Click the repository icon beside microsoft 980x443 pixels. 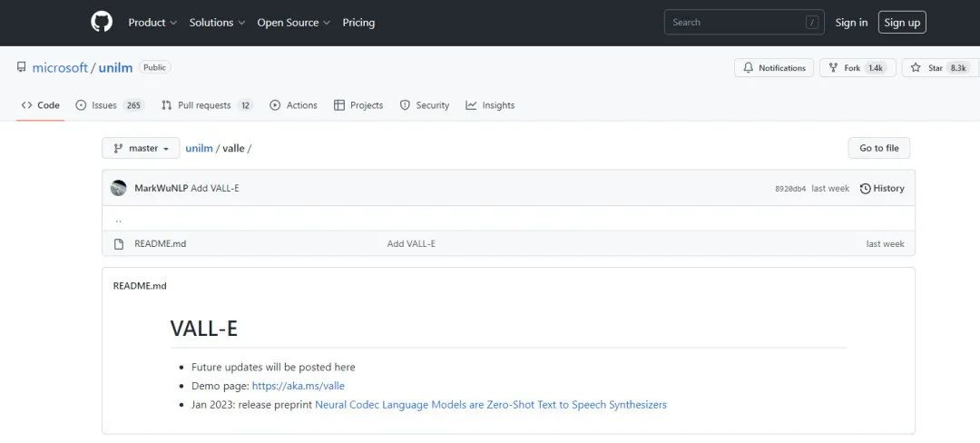point(22,67)
